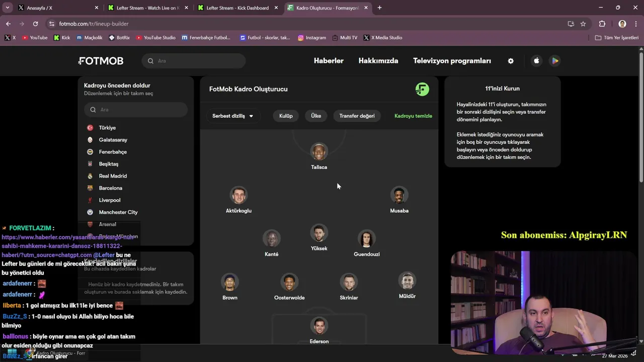The width and height of the screenshot is (644, 362).
Task: Toggle the Kulüp display option
Action: tap(286, 116)
